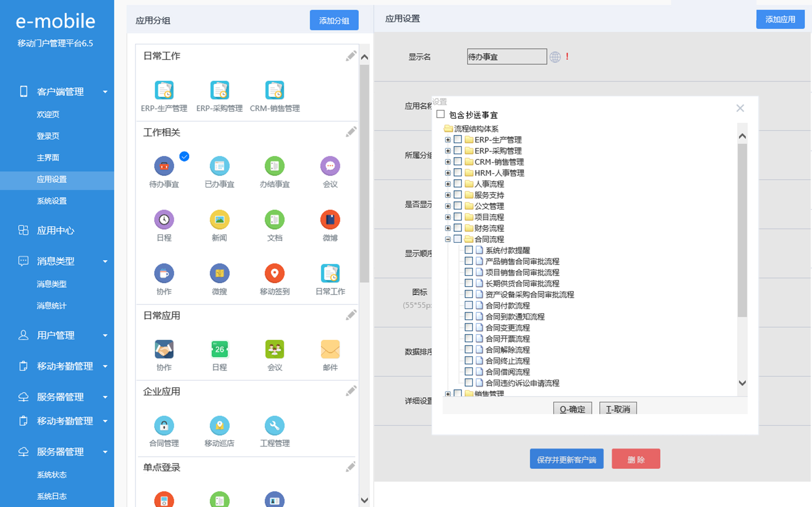This screenshot has width=812, height=507.
Task: Click the 保存并更新客户端 button
Action: pyautogui.click(x=566, y=459)
